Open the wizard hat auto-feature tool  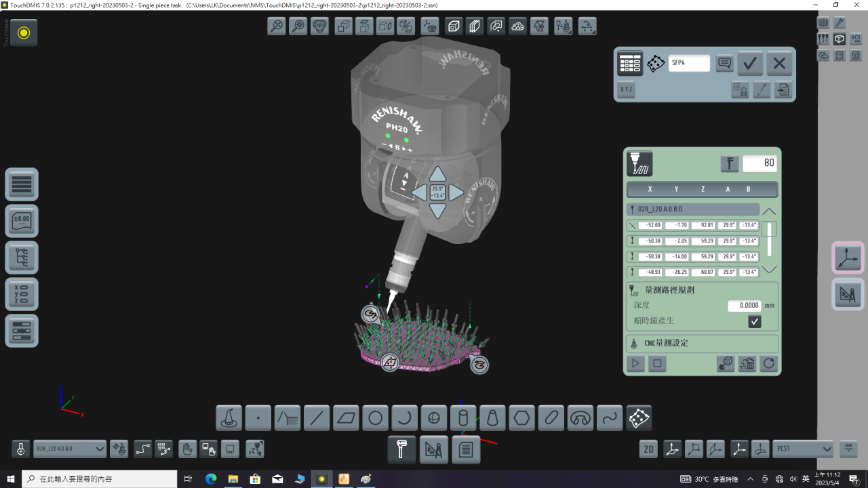point(229,418)
